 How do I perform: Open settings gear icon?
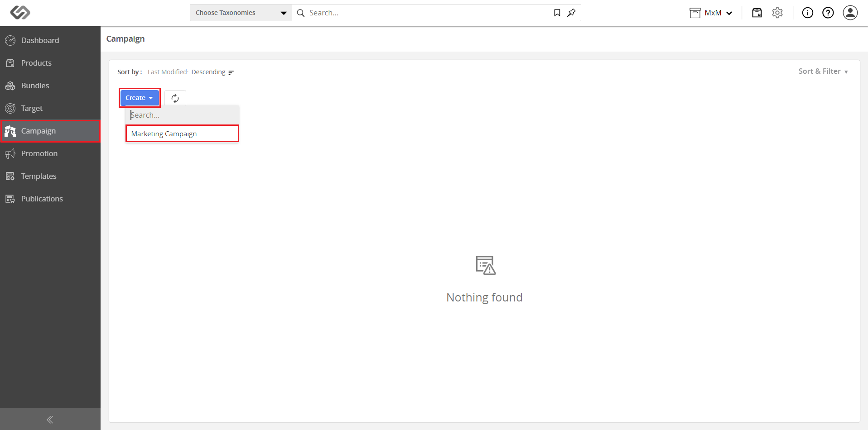click(x=777, y=13)
